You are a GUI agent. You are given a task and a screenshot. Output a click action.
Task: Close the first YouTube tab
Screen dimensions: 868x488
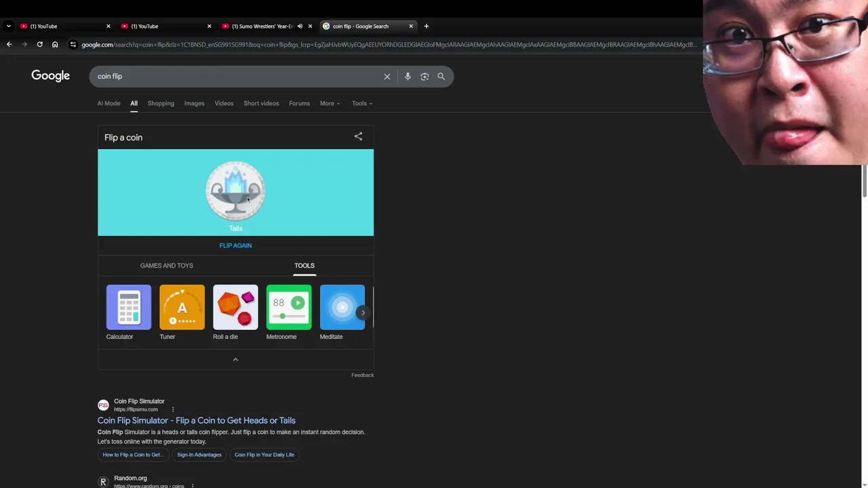click(x=108, y=26)
